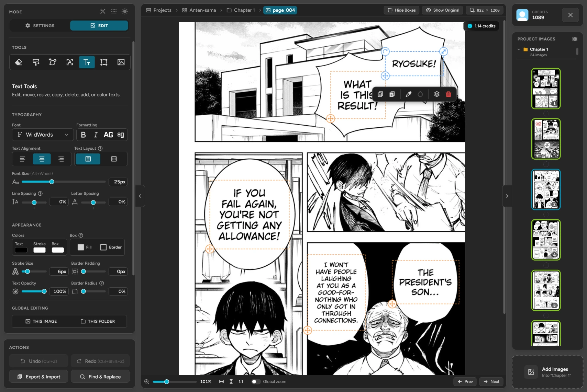Toggle bold formatting
Image resolution: width=587 pixels, height=392 pixels.
83,135
